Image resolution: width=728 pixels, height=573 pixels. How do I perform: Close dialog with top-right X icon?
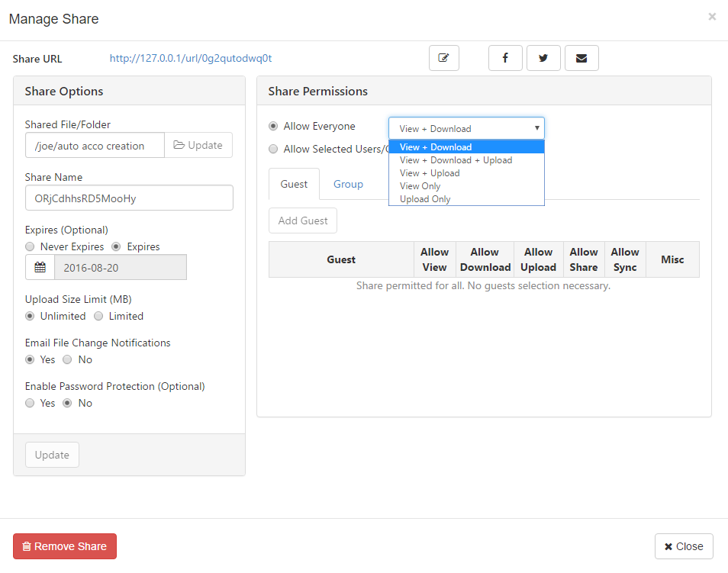click(x=712, y=17)
